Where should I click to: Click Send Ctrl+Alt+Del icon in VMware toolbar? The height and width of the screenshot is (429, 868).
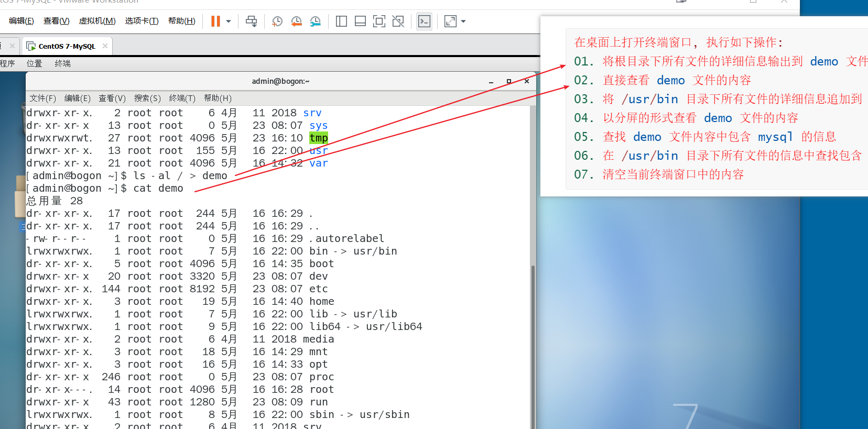[x=252, y=21]
